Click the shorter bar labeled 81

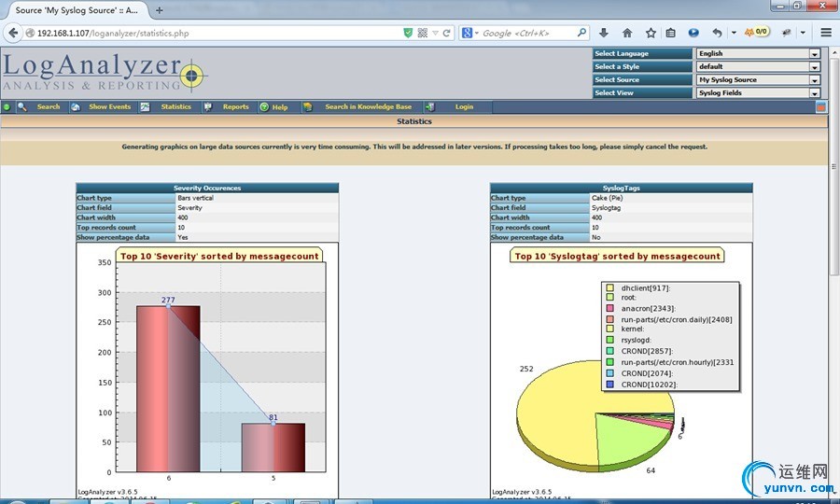click(273, 447)
